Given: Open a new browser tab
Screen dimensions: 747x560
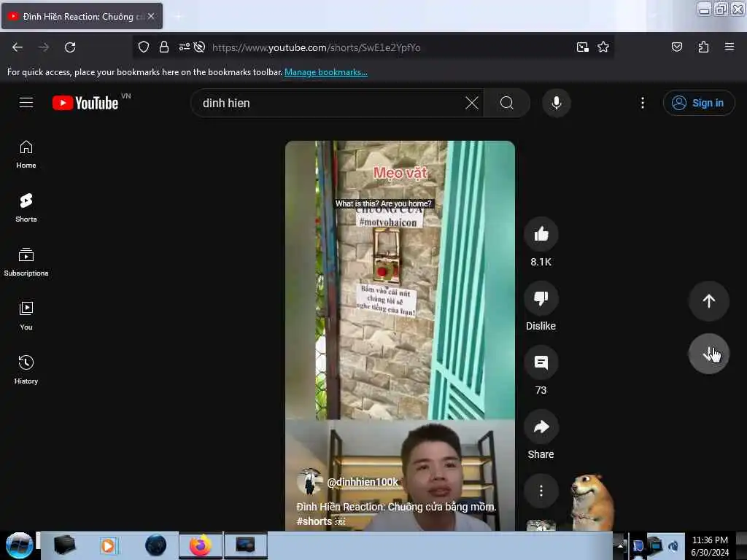Looking at the screenshot, I should tap(178, 17).
